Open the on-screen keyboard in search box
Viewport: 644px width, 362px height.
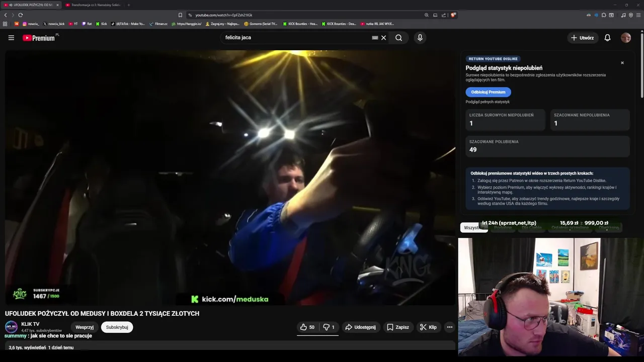pos(375,38)
